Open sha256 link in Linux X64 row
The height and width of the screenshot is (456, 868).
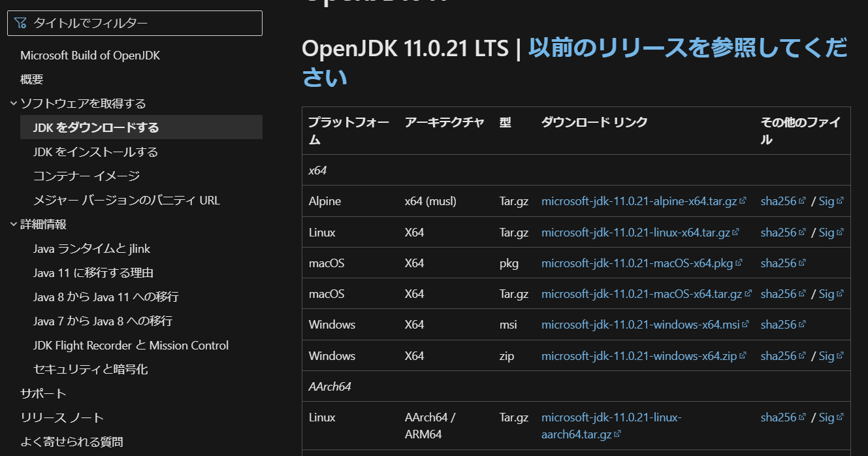tap(779, 232)
